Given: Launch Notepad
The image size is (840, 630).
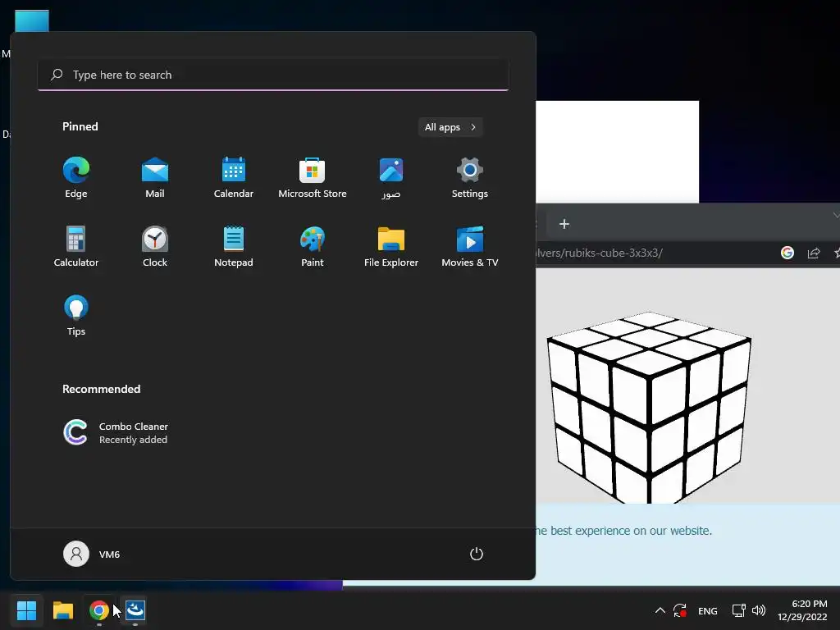Looking at the screenshot, I should coord(234,246).
